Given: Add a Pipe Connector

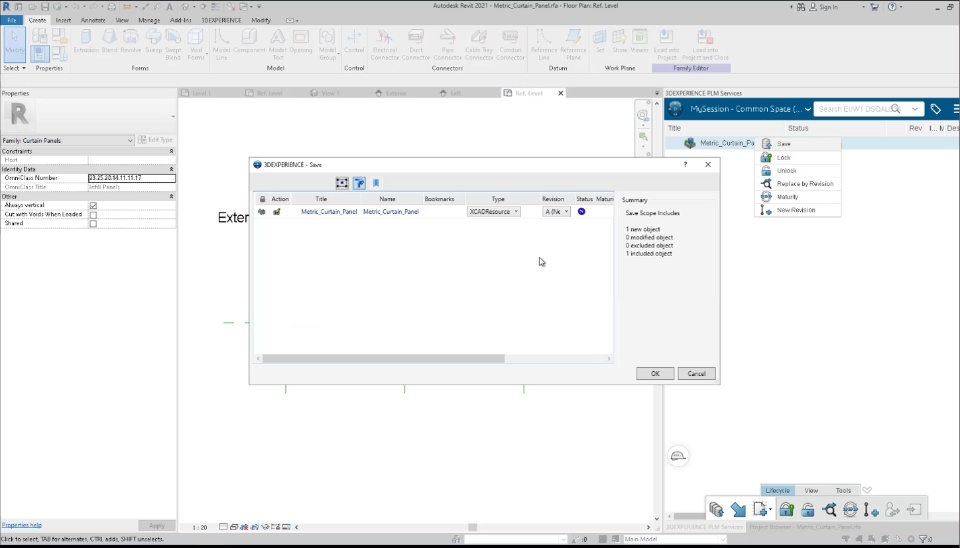Looking at the screenshot, I should point(448,44).
